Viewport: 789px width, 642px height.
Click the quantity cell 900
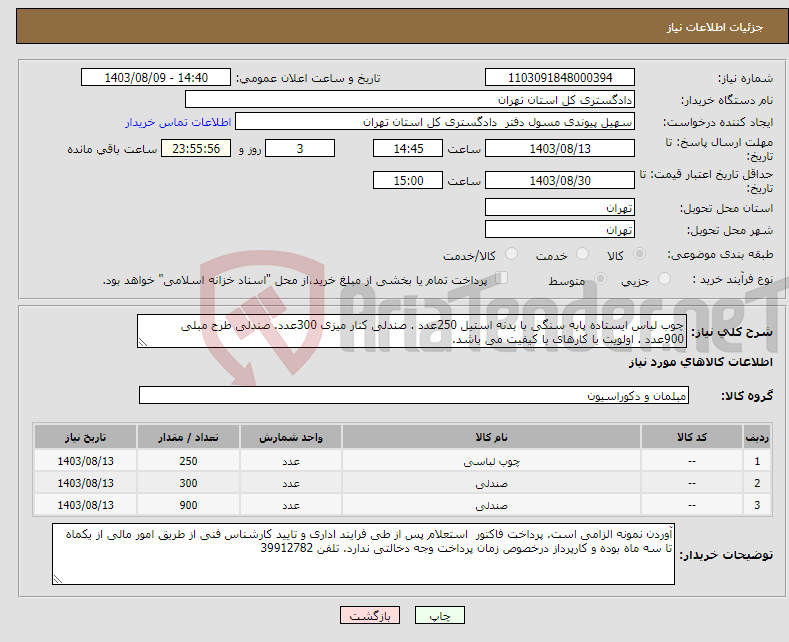(188, 505)
